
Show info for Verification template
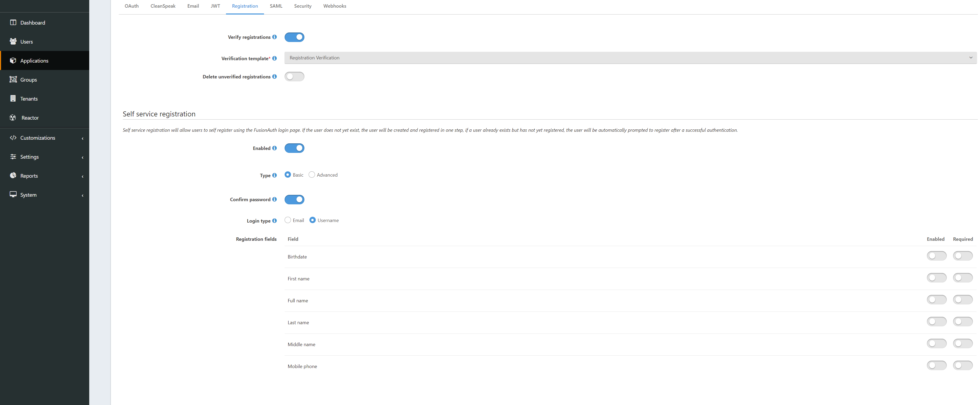tap(274, 58)
